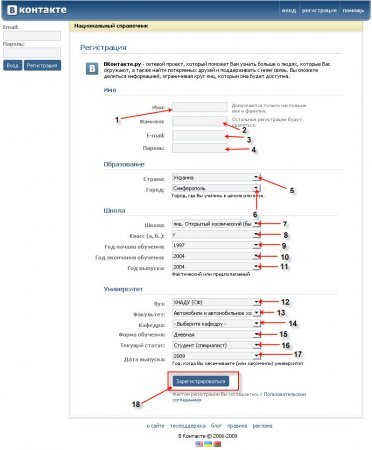Click the Вход button in sidebar
The image size is (372, 450).
[x=12, y=65]
